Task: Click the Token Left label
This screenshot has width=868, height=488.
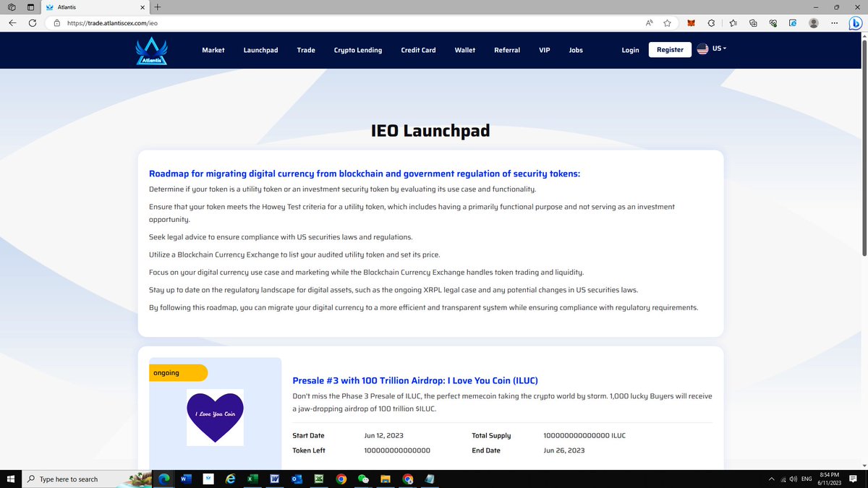Action: (309, 450)
